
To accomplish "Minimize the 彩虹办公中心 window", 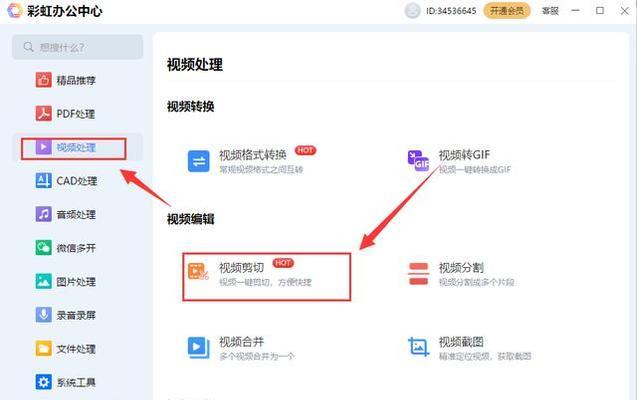I will click(575, 11).
